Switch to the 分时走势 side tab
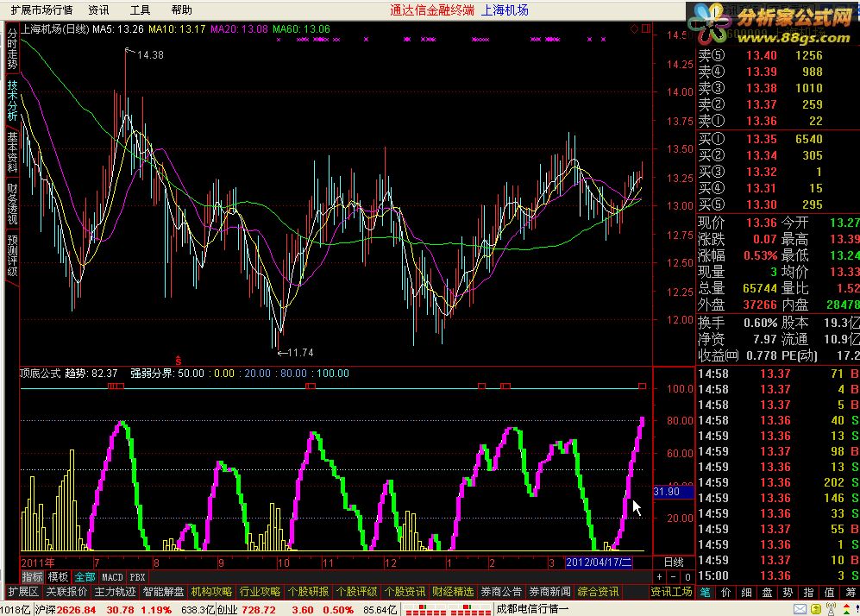 pos(12,49)
